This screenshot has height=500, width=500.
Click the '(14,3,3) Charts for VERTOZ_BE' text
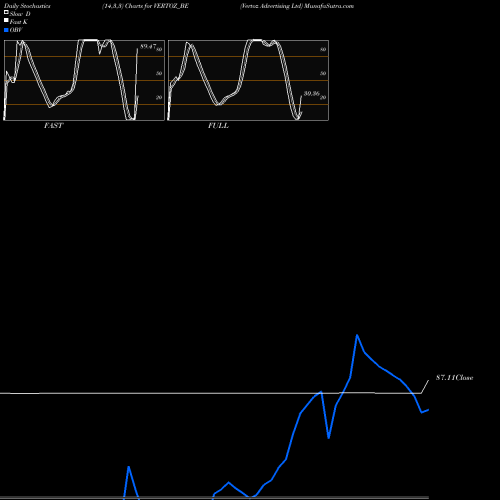145,6
